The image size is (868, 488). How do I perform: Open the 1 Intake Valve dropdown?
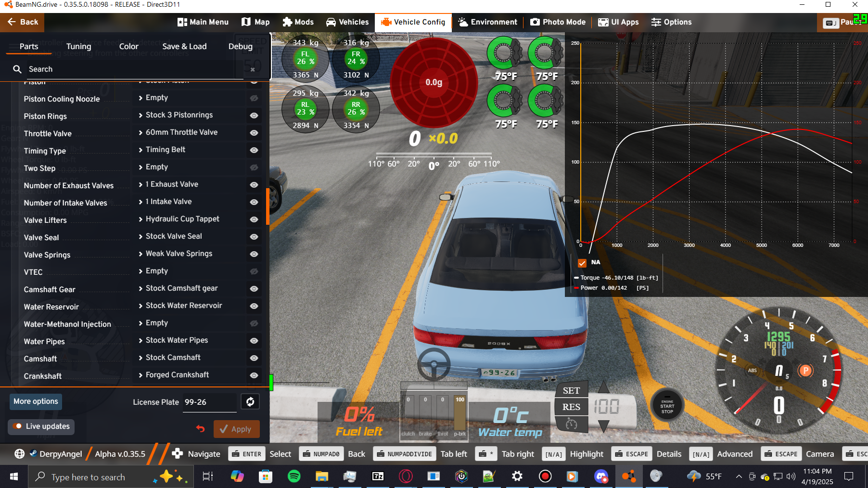click(x=189, y=202)
